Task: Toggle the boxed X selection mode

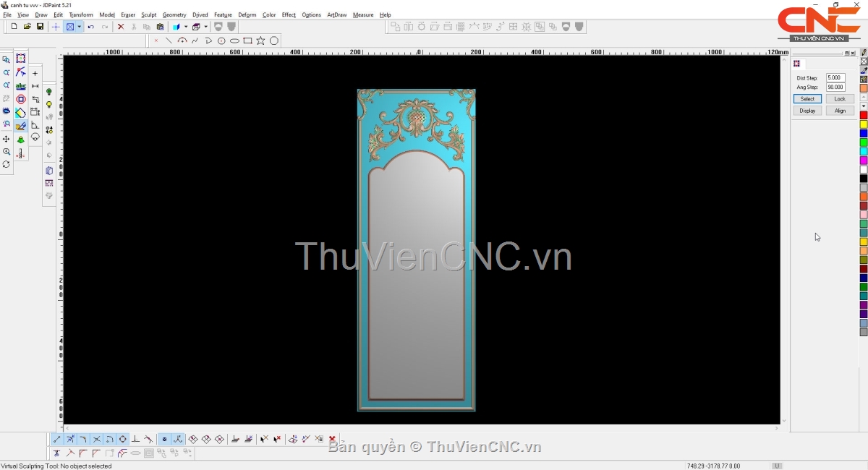Action: pos(70,27)
